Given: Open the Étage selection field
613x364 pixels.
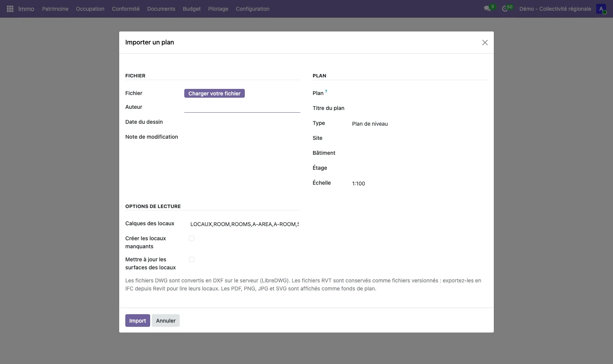Looking at the screenshot, I should click(420, 168).
